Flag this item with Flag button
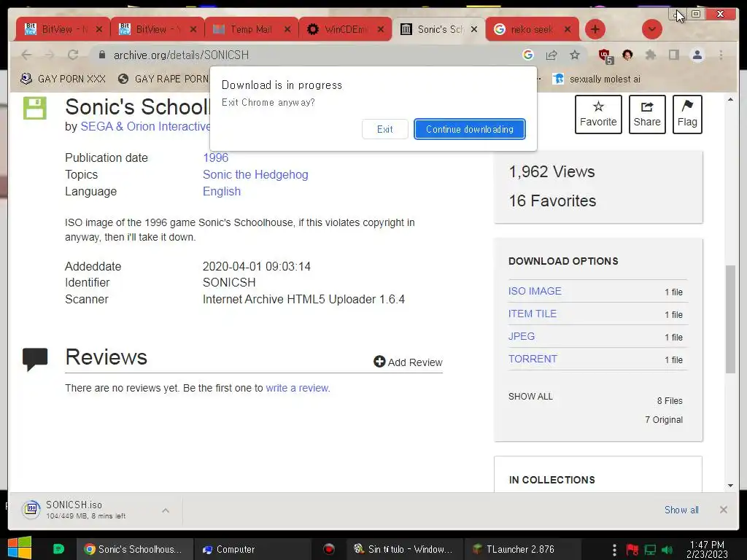Viewport: 747px width, 560px height. pyautogui.click(x=687, y=114)
